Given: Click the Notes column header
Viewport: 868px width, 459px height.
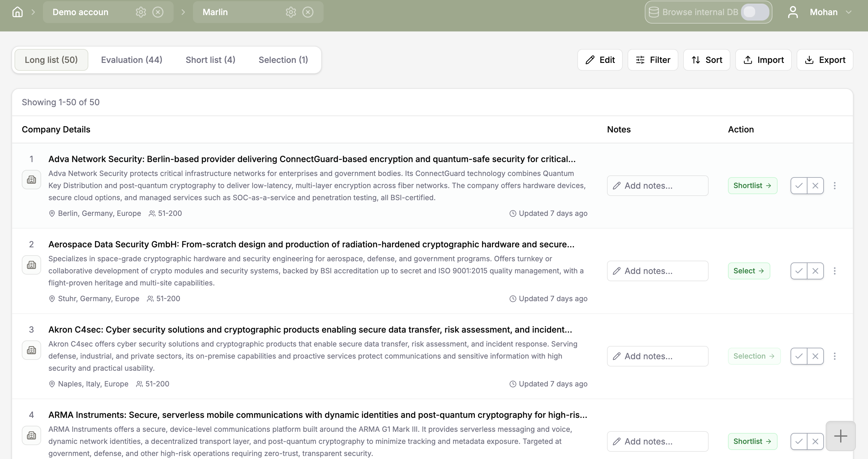Looking at the screenshot, I should pyautogui.click(x=619, y=129).
